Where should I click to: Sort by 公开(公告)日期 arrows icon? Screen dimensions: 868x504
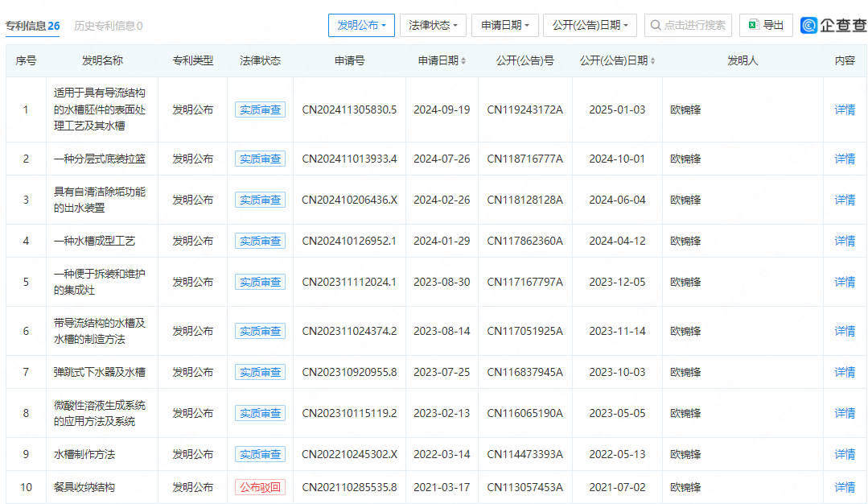point(652,61)
